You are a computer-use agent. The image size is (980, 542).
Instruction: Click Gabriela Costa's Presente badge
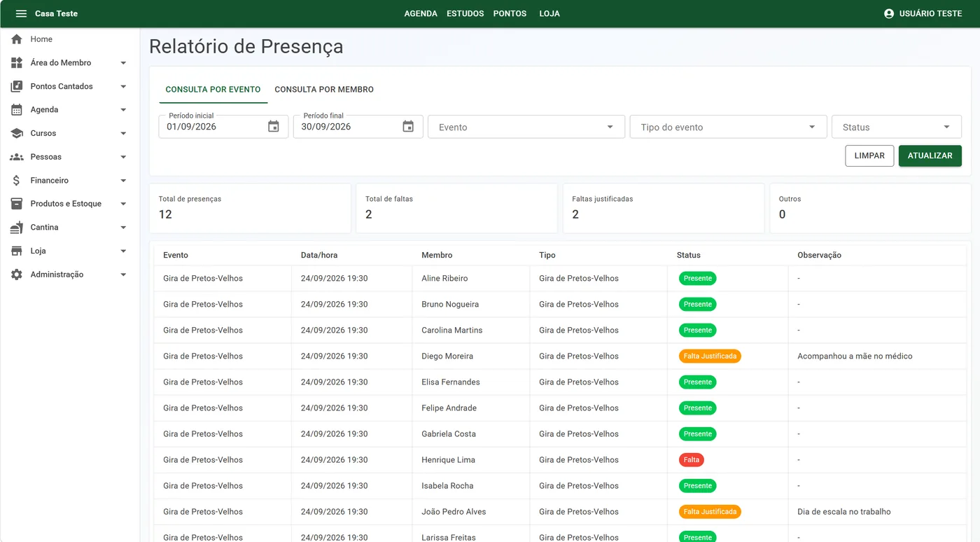pyautogui.click(x=698, y=434)
